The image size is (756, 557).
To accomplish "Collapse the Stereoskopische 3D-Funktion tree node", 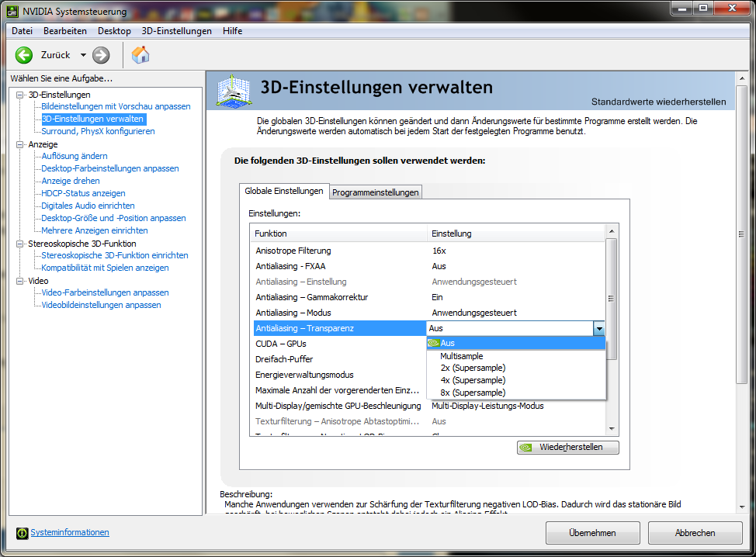I will coord(19,244).
